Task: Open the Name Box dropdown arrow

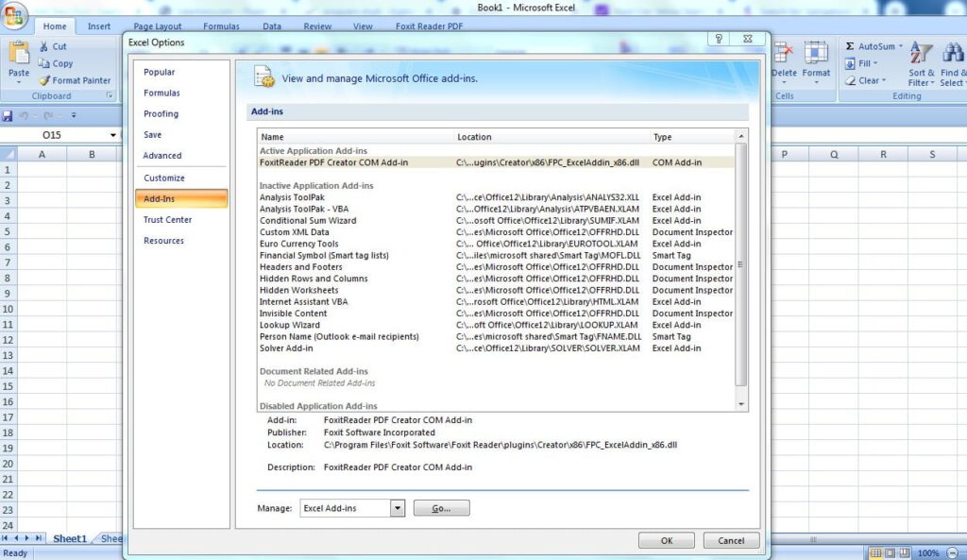Action: pyautogui.click(x=113, y=134)
